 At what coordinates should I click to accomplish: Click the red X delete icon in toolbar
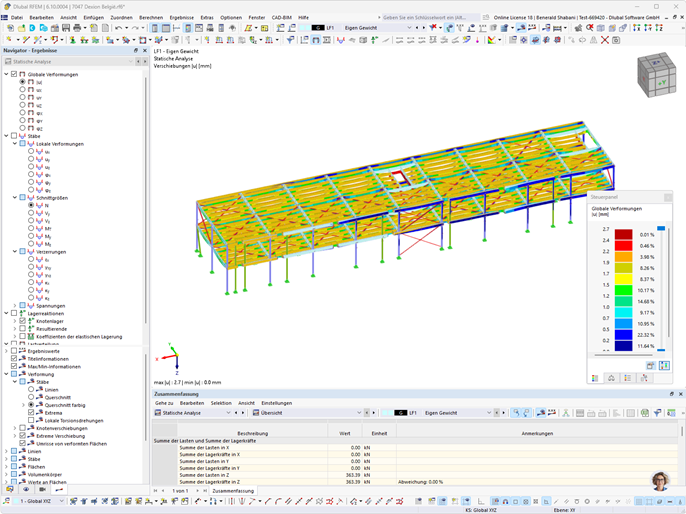tap(605, 40)
